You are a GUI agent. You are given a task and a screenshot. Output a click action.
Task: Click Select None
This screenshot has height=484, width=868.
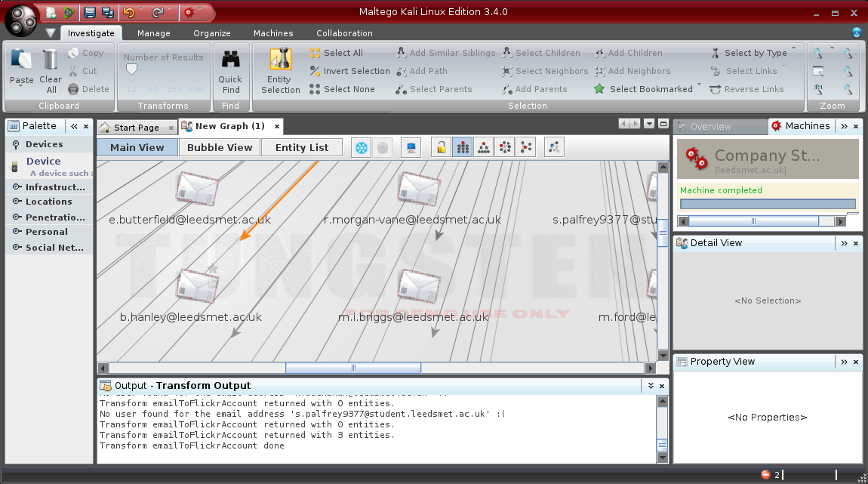342,89
